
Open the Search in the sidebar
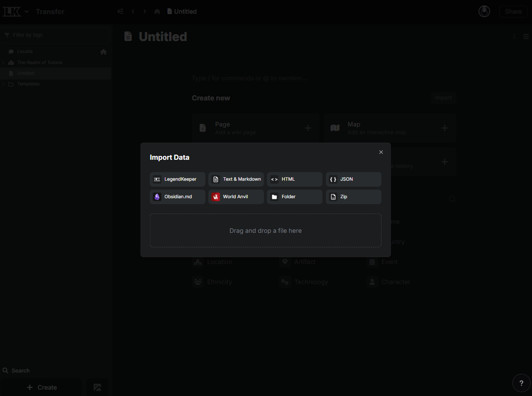pos(20,370)
